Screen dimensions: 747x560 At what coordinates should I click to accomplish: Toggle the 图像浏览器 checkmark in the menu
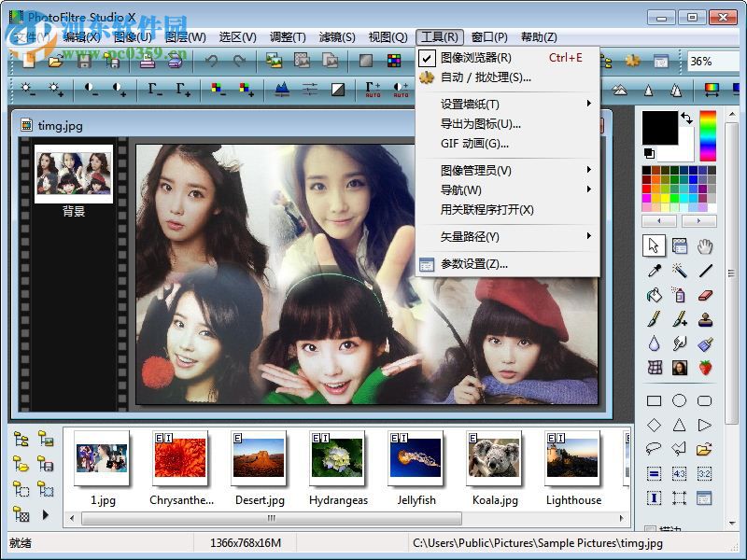pyautogui.click(x=425, y=57)
